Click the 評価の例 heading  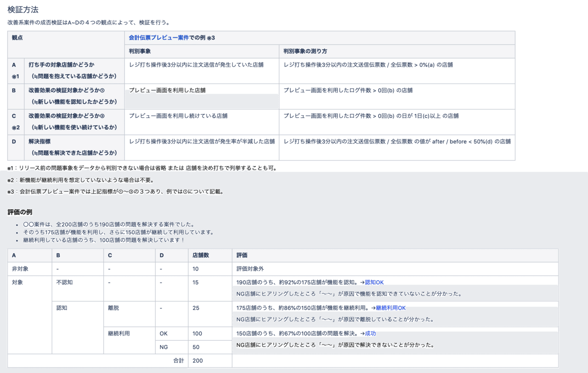(x=20, y=212)
